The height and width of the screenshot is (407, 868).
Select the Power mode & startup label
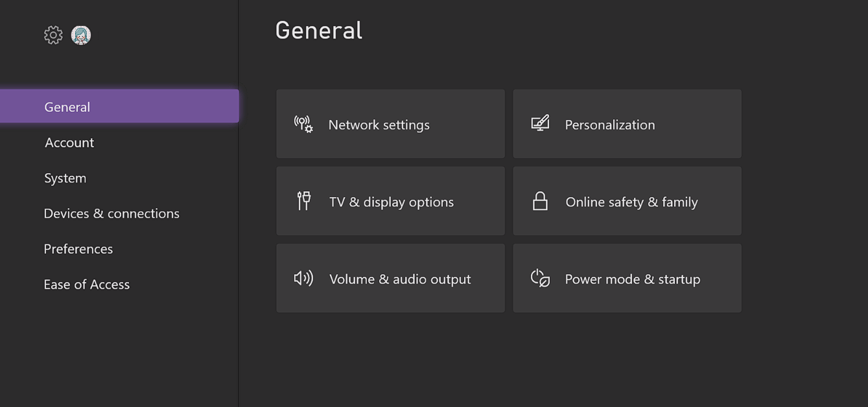click(x=632, y=279)
